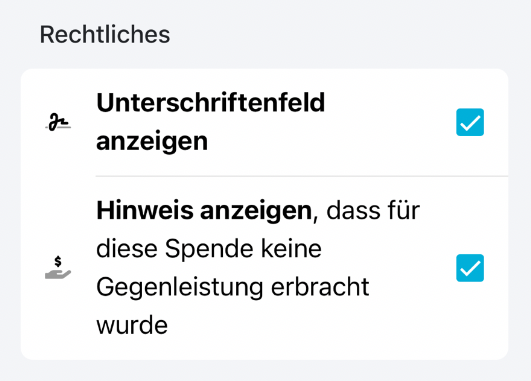Click the divider line between the two options
The height and width of the screenshot is (381, 531).
302,176
